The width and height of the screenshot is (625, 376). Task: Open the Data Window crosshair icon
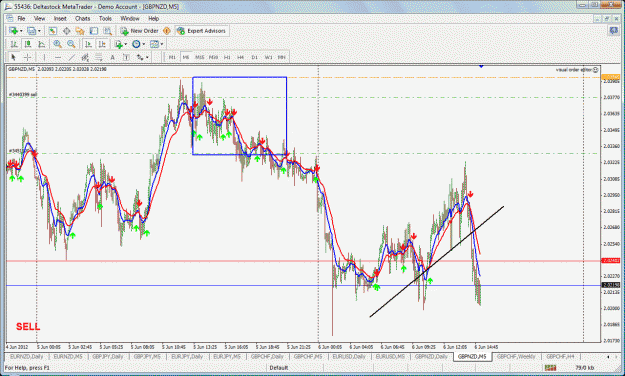point(67,31)
